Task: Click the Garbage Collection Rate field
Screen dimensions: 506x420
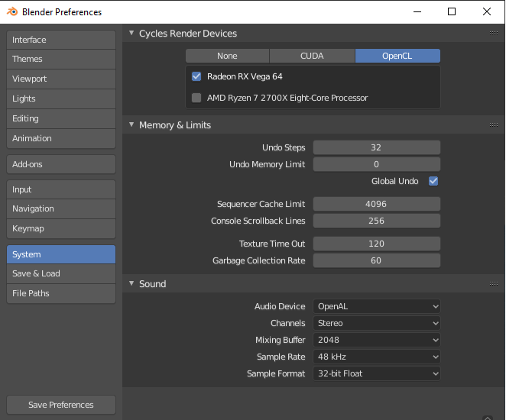Action: tap(377, 260)
